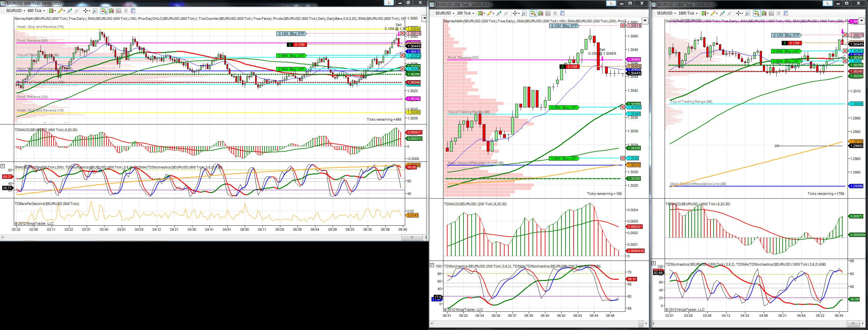Image resolution: width=868 pixels, height=330 pixels.
Task: Open crosshair cursor menu in 600 Tick window
Action: point(87,11)
